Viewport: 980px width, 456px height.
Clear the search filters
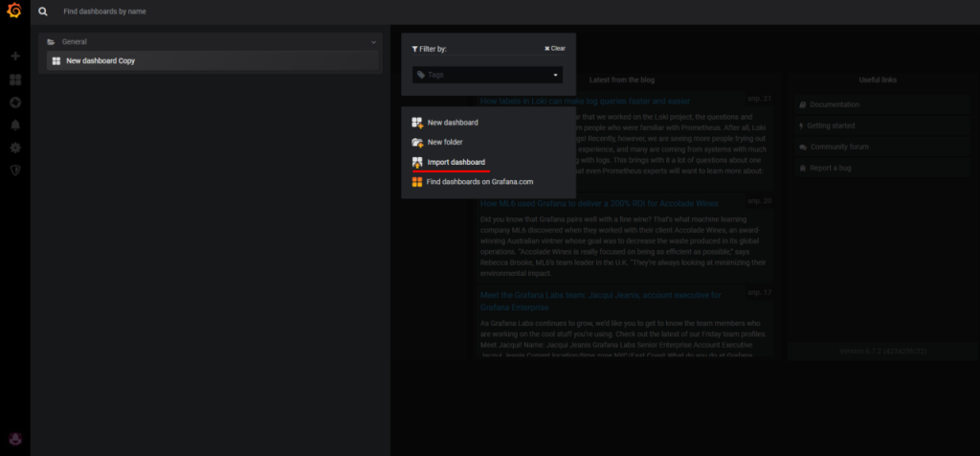[555, 48]
